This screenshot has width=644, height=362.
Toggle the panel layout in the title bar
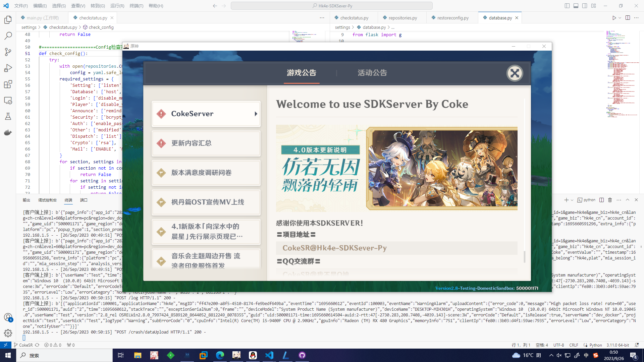pyautogui.click(x=576, y=6)
